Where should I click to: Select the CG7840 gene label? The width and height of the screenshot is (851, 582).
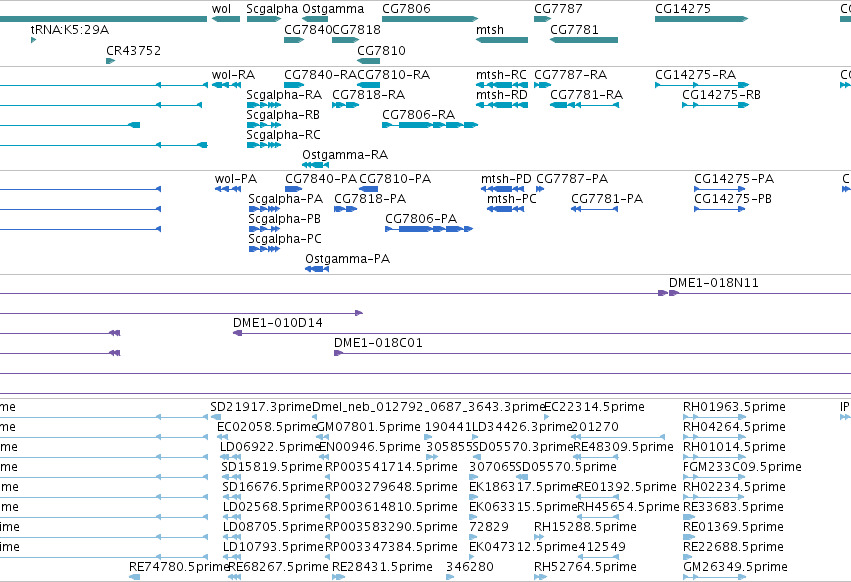point(308,30)
